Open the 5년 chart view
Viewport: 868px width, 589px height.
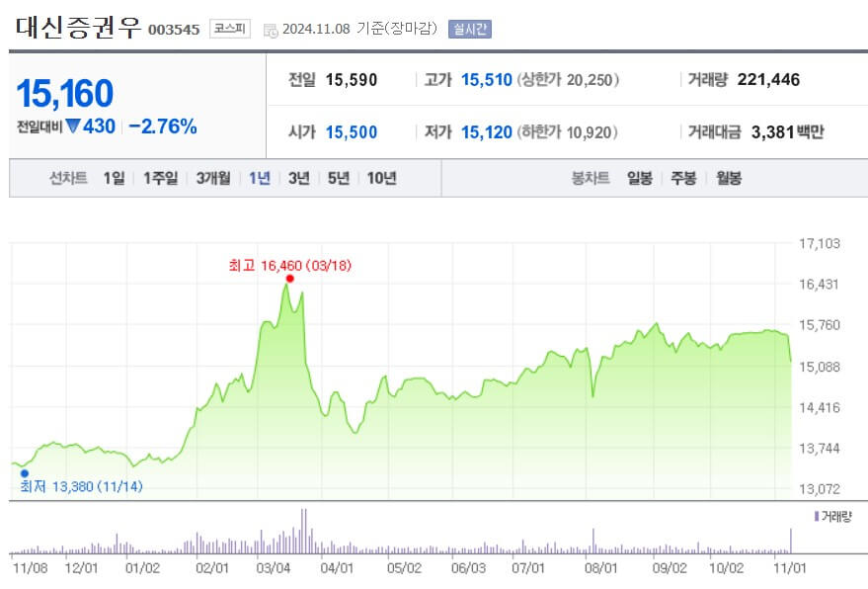click(340, 178)
